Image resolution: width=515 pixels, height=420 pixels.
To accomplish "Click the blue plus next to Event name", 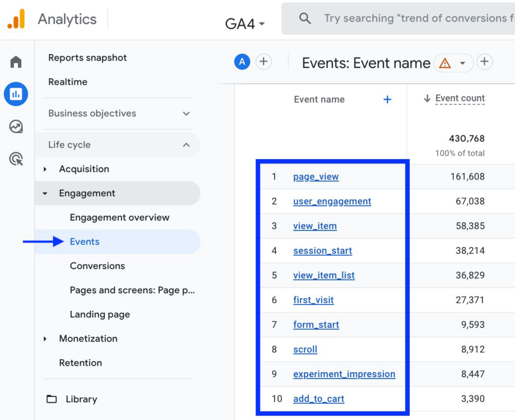I will (x=387, y=100).
